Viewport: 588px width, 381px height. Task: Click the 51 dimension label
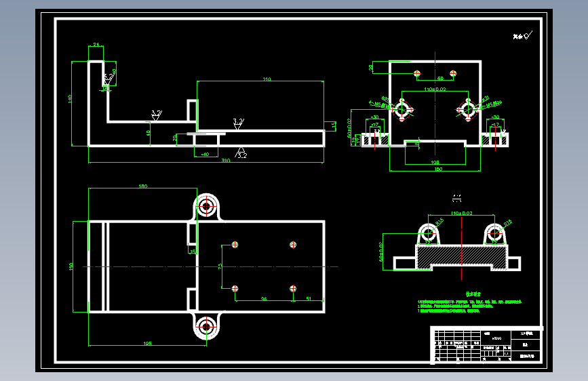[x=309, y=299]
